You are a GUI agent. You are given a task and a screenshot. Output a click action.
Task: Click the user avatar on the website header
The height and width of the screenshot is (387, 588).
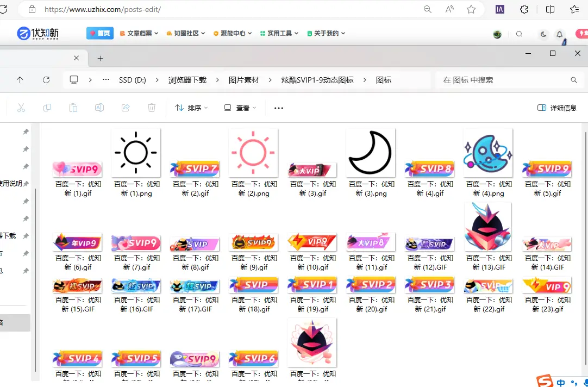(x=497, y=34)
